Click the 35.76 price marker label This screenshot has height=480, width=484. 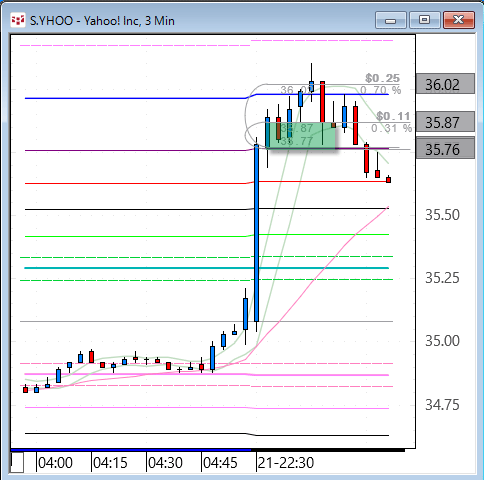point(445,149)
